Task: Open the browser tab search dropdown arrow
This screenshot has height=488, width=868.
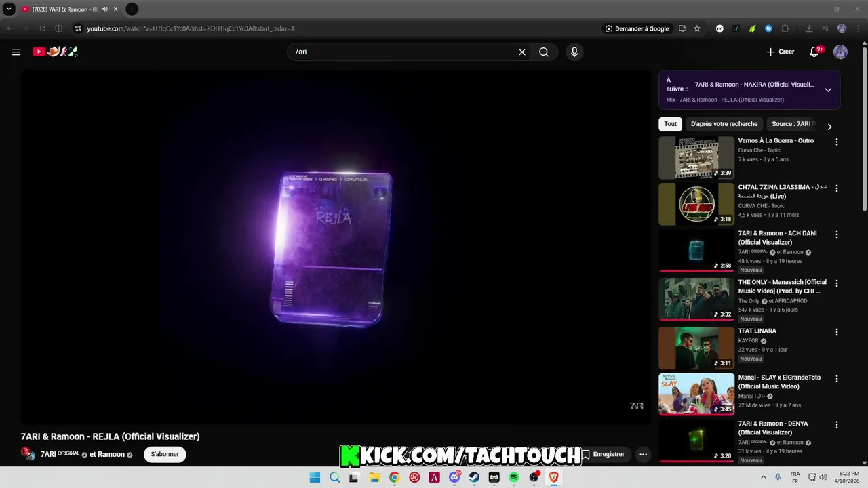Action: pyautogui.click(x=9, y=9)
